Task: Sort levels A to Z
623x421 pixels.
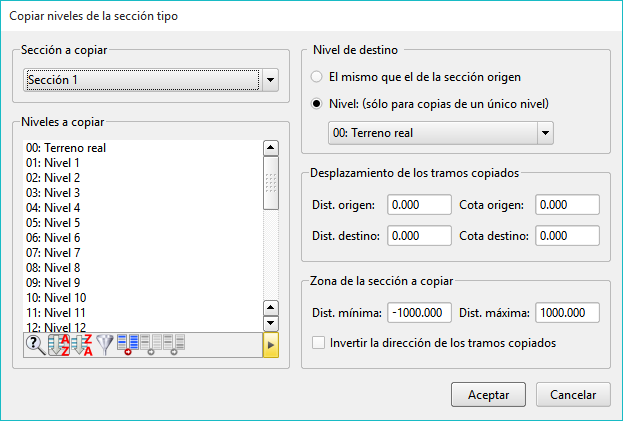Action: pyautogui.click(x=59, y=345)
